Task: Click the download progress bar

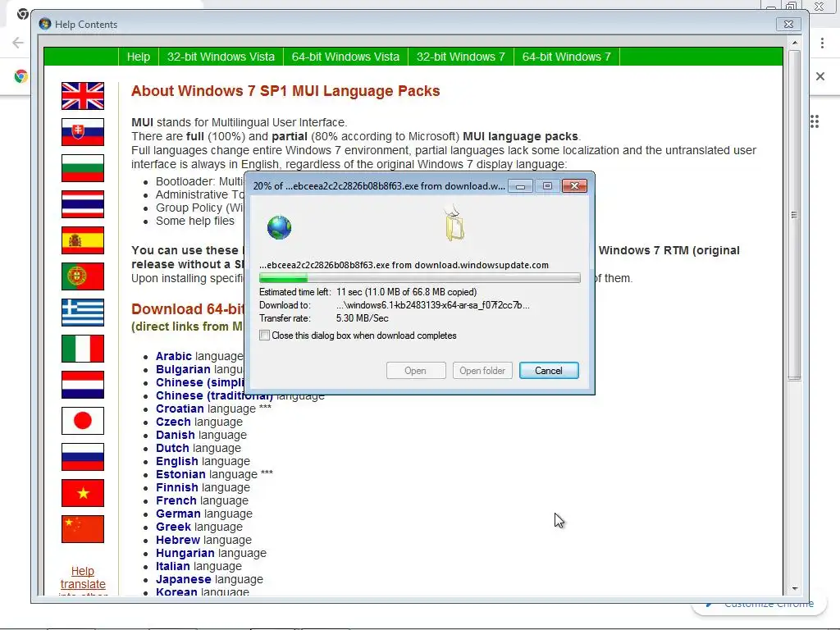Action: pyautogui.click(x=419, y=278)
